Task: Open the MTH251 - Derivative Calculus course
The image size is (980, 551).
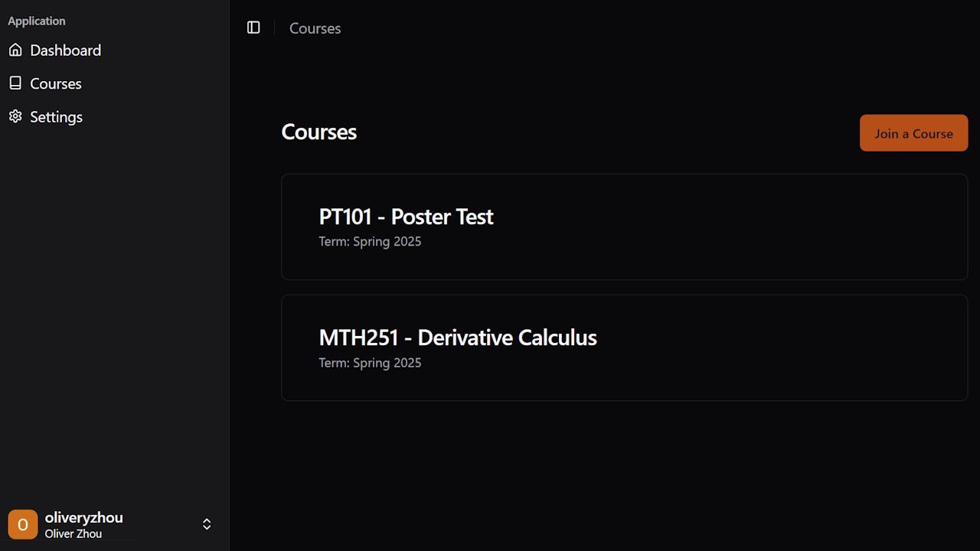Action: tap(624, 347)
